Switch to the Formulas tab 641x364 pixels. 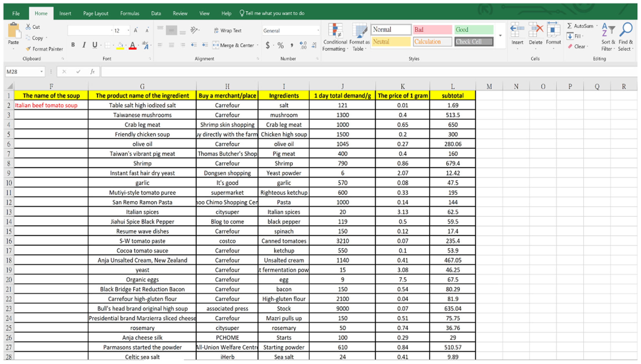(x=130, y=13)
